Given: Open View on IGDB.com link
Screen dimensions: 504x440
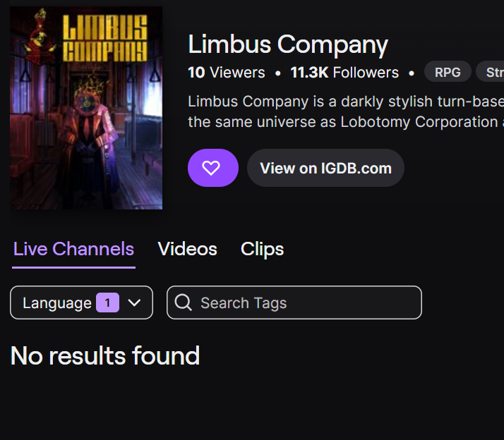Looking at the screenshot, I should pos(325,168).
